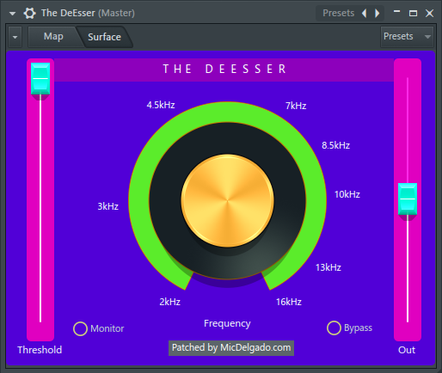Enable the Bypass toggle
The image size is (442, 373).
(334, 328)
